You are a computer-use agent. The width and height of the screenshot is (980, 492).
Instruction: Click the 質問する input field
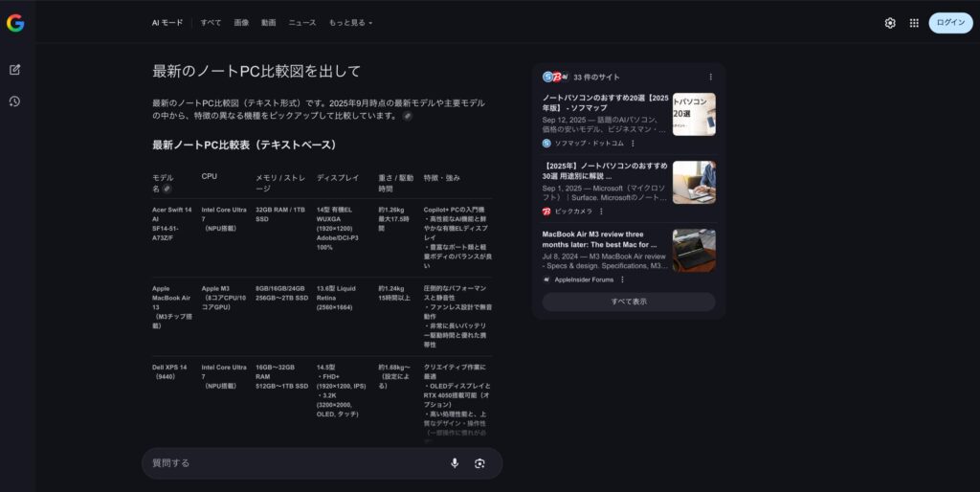point(287,463)
